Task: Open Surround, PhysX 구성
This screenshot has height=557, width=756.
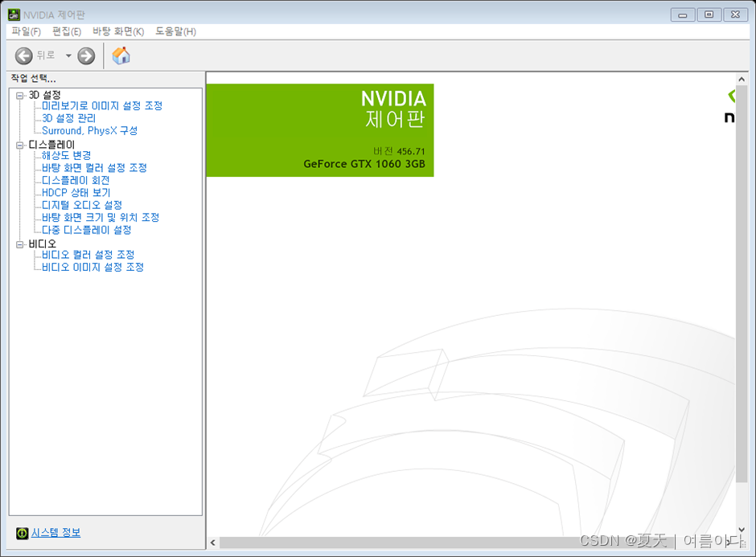Action: click(x=90, y=130)
